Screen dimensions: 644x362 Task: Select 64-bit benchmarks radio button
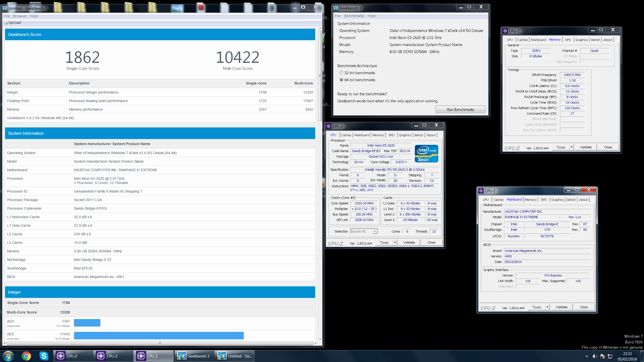tap(341, 80)
